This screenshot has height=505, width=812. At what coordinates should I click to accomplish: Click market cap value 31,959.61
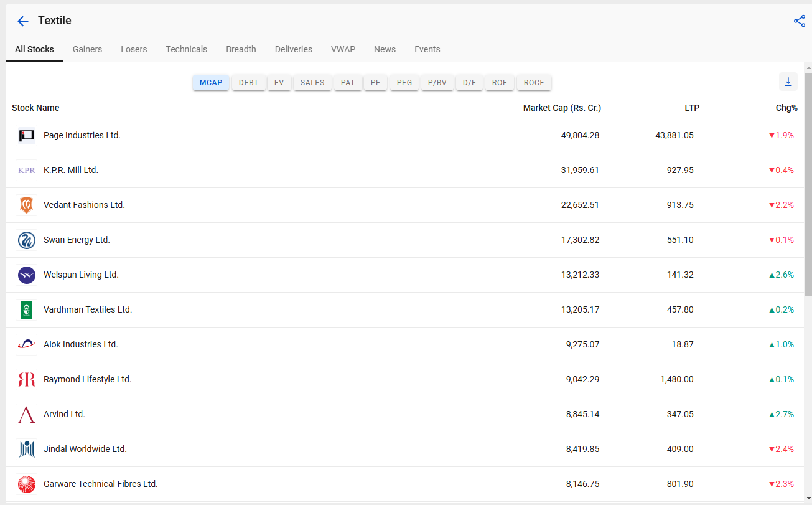tap(580, 170)
